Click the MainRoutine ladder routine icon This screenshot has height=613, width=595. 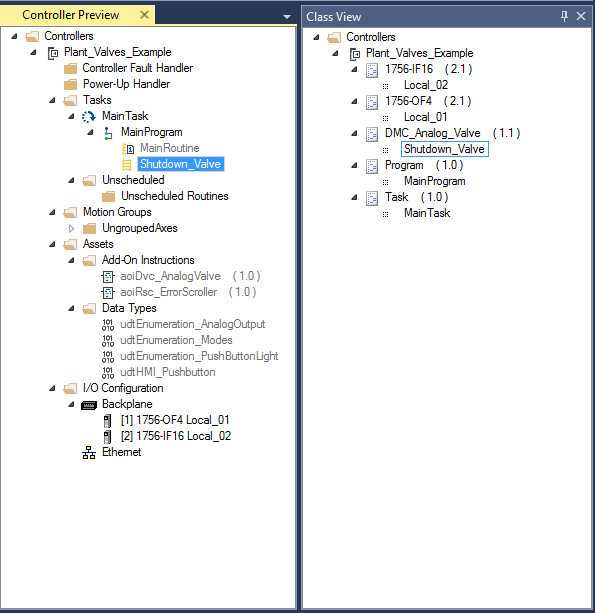coord(128,149)
